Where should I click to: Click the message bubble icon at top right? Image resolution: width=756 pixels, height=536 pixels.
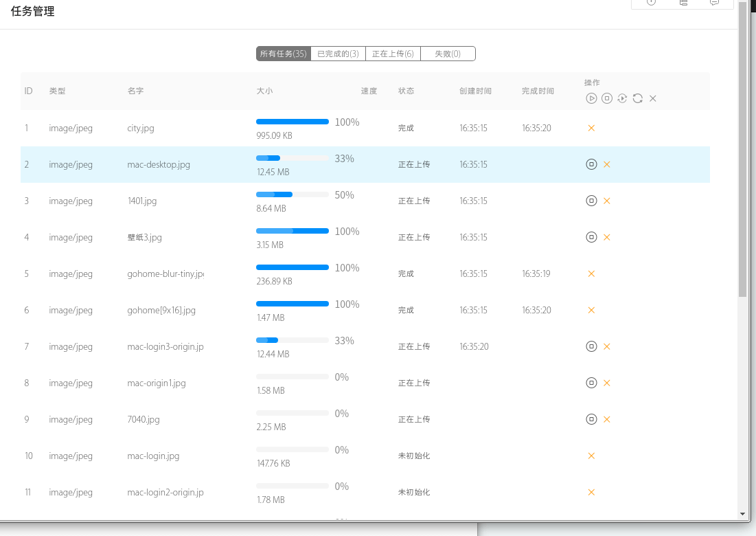pos(714,3)
